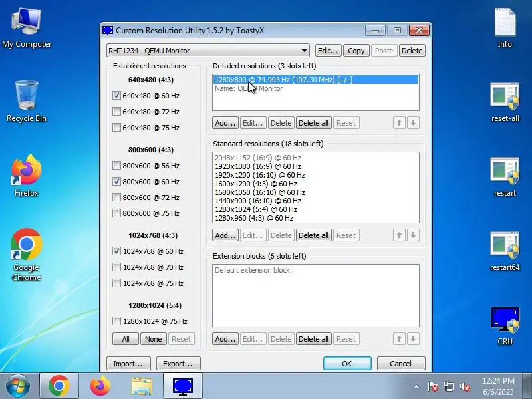Viewport: 532px width, 399px height.
Task: Move detailed resolution up arrow
Action: point(400,123)
